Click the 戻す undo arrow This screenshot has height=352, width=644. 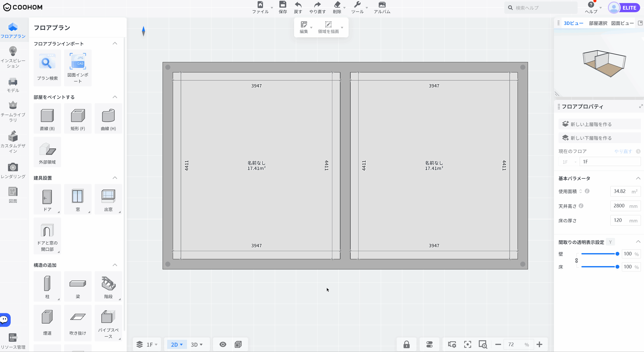[x=298, y=5]
